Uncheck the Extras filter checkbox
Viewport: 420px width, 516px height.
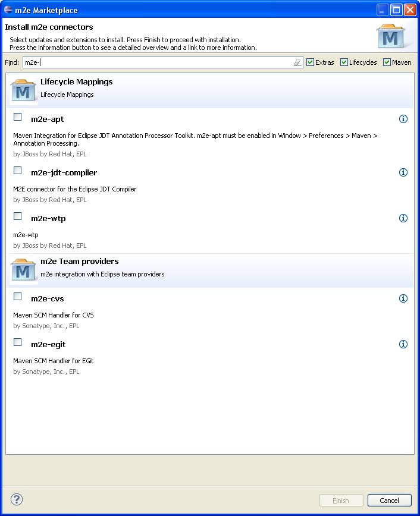(x=310, y=62)
